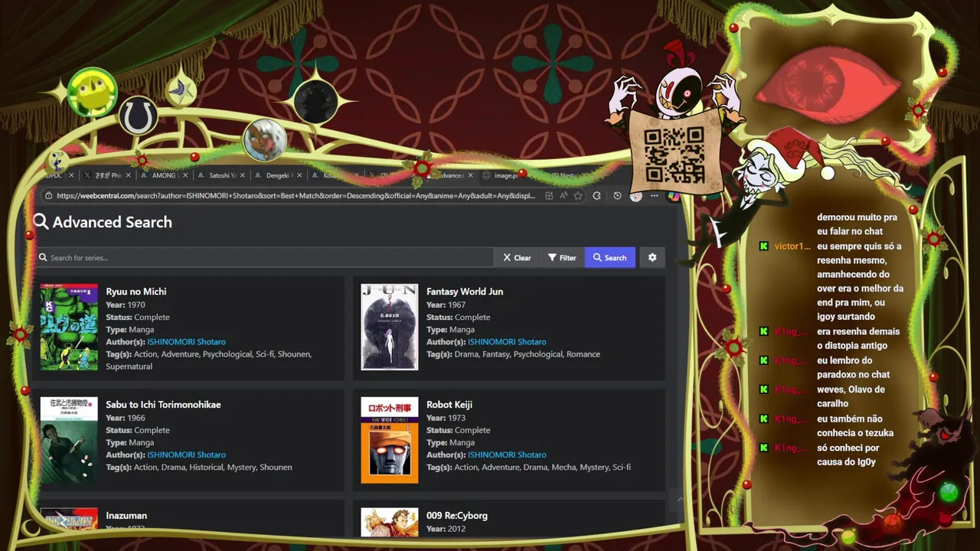The image size is (980, 551).
Task: Focus the 'Search for series...' input field
Action: tap(266, 258)
